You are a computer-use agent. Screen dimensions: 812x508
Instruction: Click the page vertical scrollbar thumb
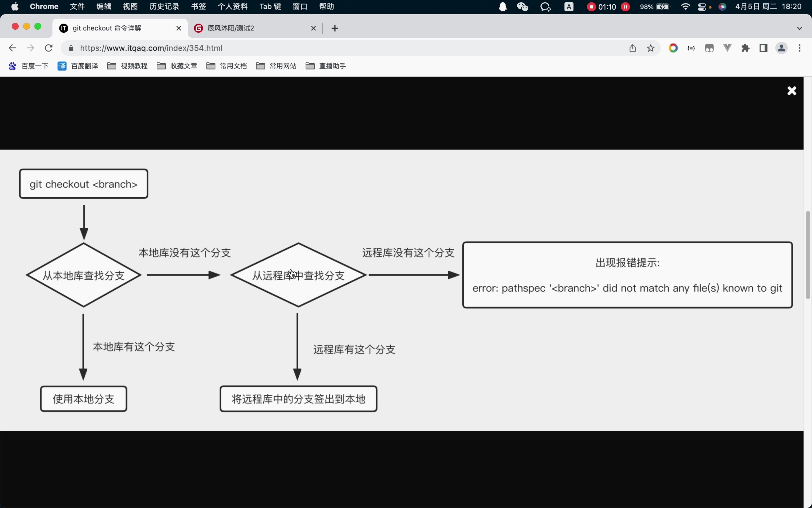pos(808,255)
